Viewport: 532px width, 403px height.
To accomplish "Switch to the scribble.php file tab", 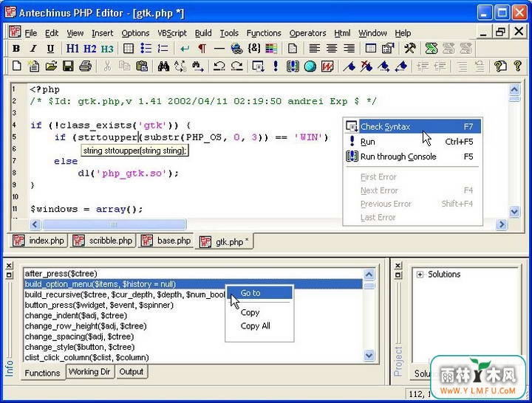I will 103,241.
